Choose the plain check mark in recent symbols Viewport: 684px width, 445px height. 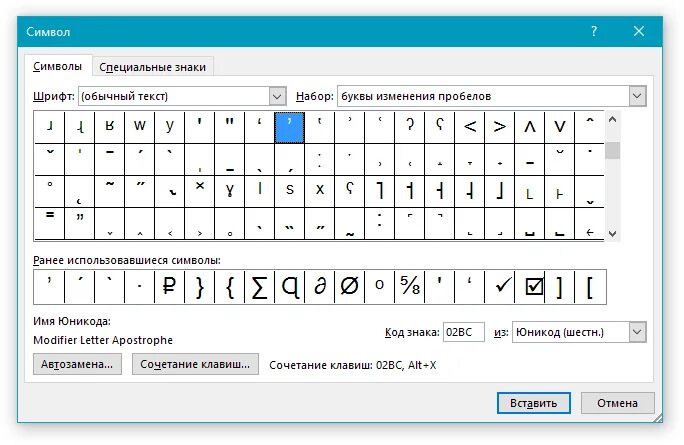point(500,287)
